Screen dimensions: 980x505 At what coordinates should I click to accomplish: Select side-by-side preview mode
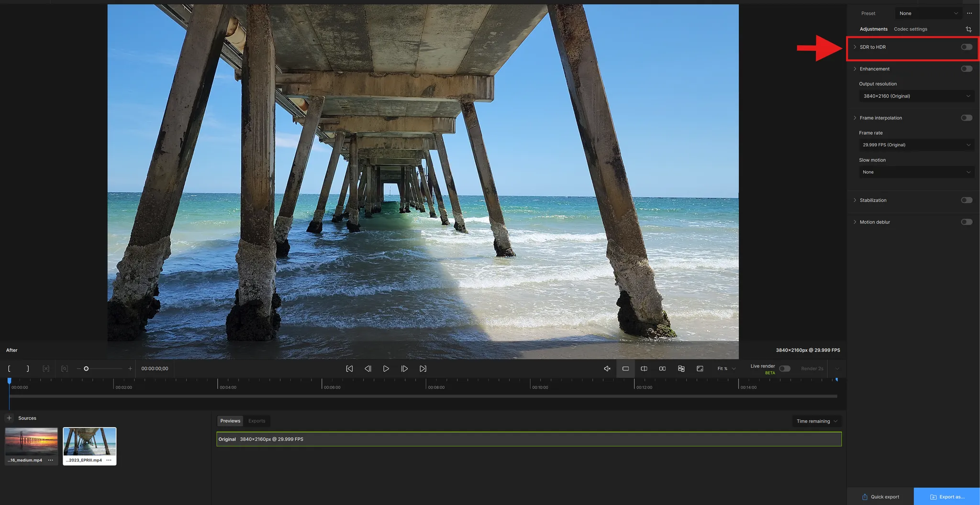[x=662, y=369]
